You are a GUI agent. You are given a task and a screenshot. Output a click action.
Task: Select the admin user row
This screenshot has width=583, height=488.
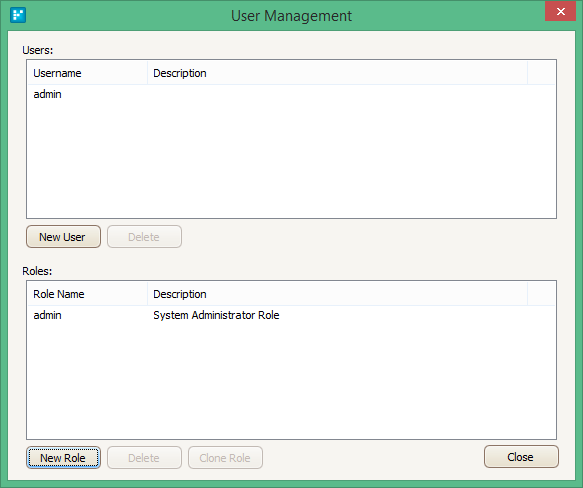coord(291,94)
